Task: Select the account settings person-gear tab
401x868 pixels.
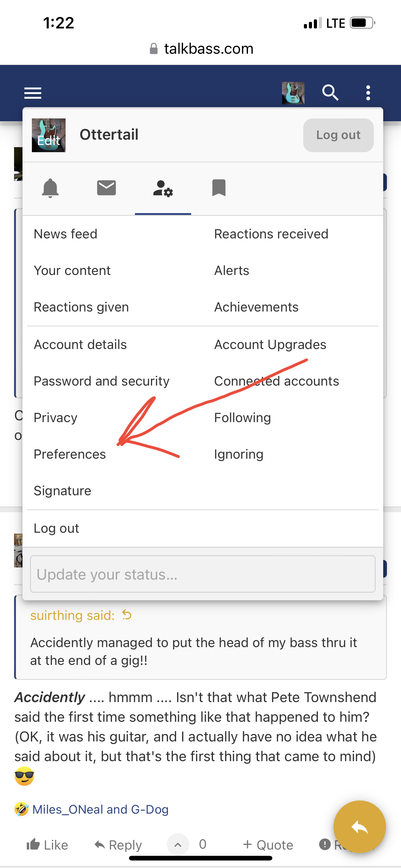Action: (x=163, y=188)
